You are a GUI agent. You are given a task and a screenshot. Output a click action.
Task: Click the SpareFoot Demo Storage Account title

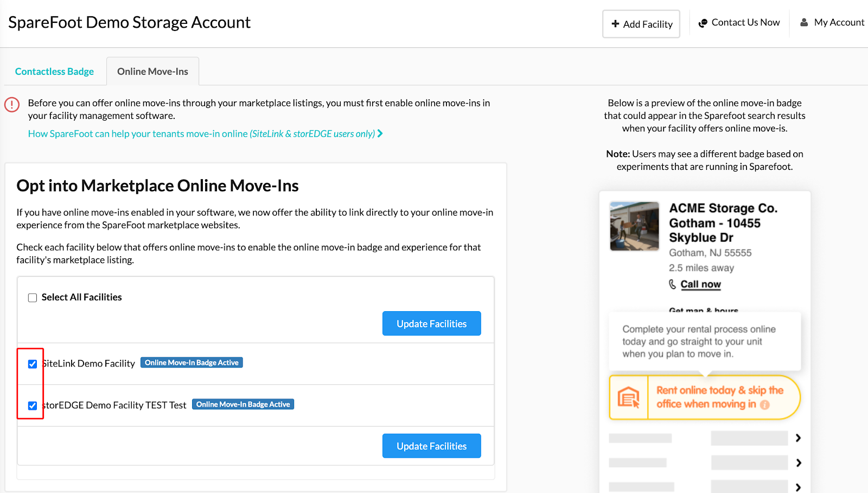[129, 22]
